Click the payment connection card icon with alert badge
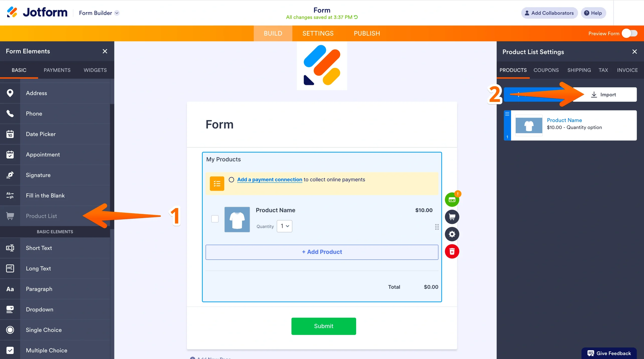Viewport: 644px width, 359px height. click(x=452, y=199)
